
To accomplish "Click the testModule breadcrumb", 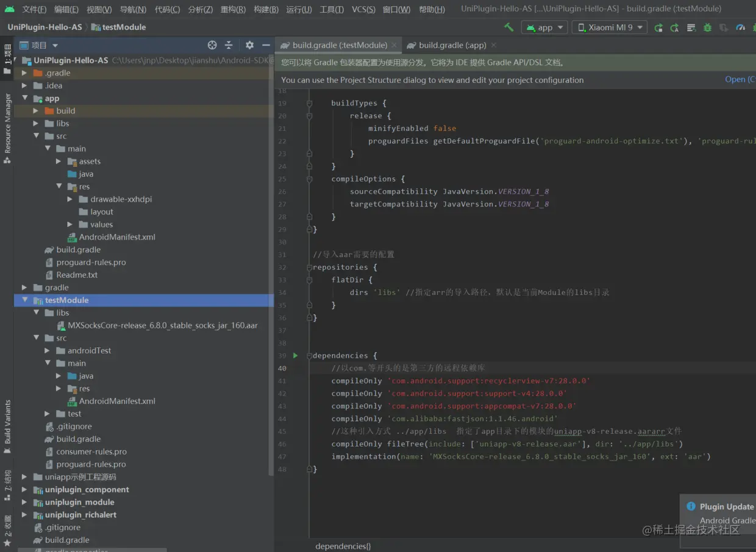I will (x=119, y=27).
